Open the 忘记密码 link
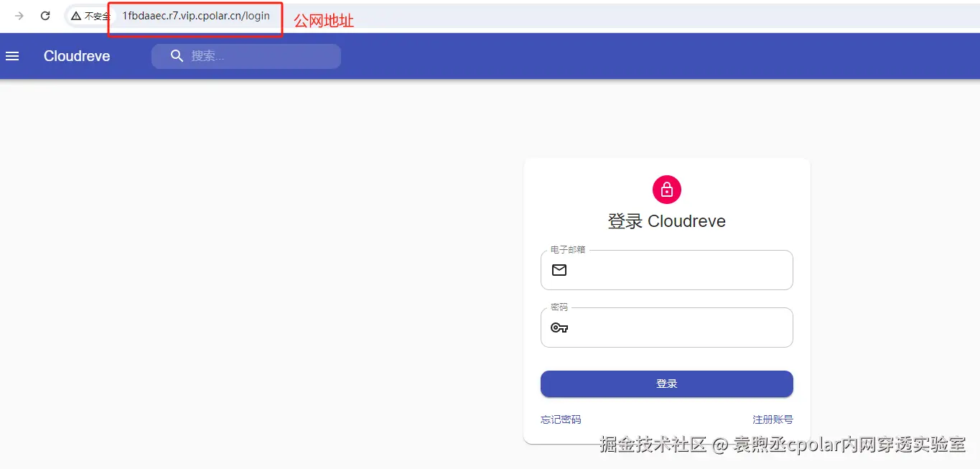Image resolution: width=980 pixels, height=469 pixels. tap(561, 419)
